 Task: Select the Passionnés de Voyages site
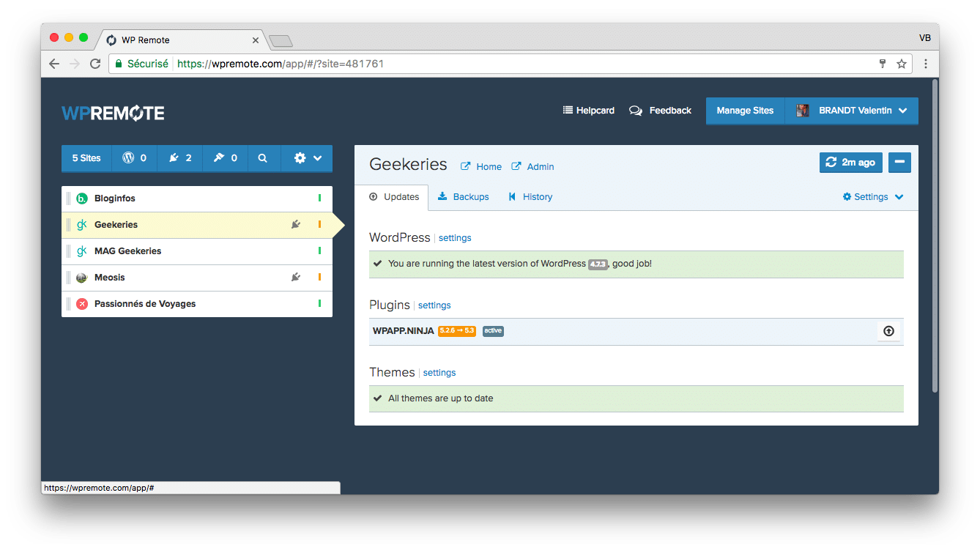pyautogui.click(x=197, y=304)
